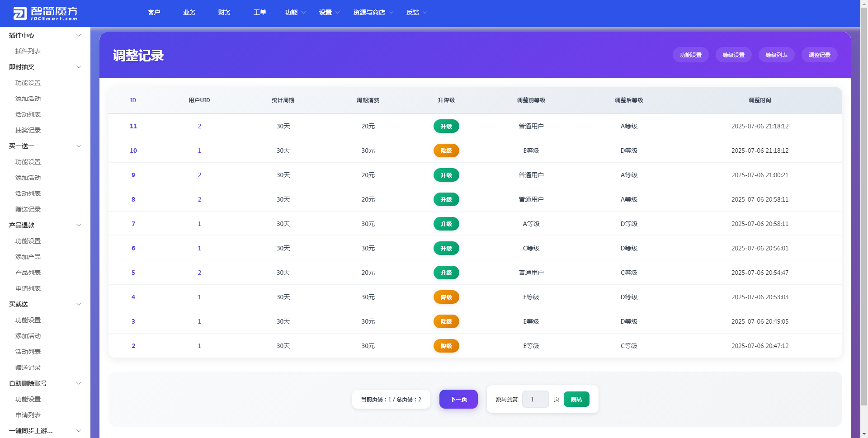Image resolution: width=868 pixels, height=438 pixels.
Task: Open 产品列表 in the sidebar
Action: pyautogui.click(x=28, y=273)
